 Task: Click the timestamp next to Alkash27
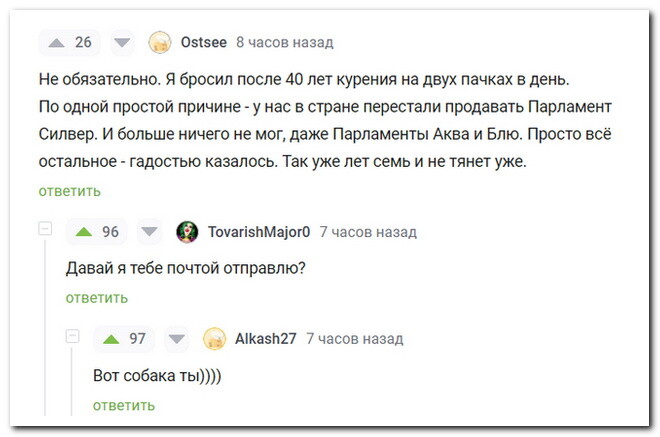[354, 338]
